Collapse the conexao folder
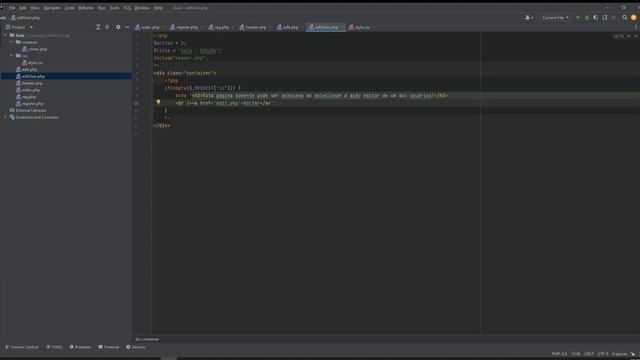The image size is (640, 360). point(11,42)
